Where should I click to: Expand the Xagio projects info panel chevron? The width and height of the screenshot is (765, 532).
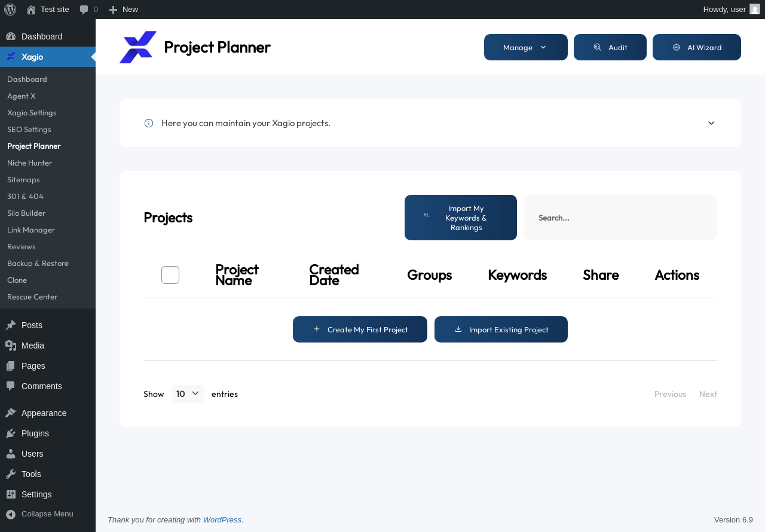(x=711, y=123)
